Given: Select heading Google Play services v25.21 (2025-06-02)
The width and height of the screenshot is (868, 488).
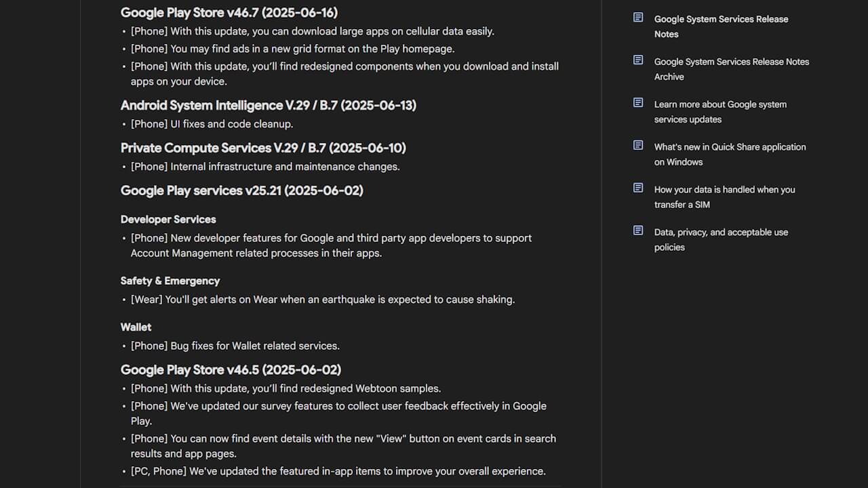Looking at the screenshot, I should coord(242,190).
